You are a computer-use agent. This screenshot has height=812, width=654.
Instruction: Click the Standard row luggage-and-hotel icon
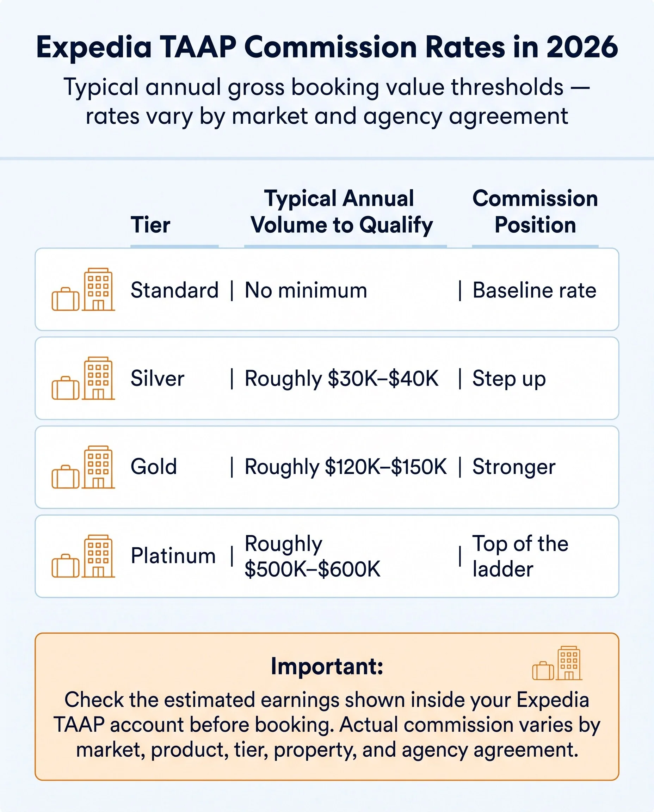point(83,289)
